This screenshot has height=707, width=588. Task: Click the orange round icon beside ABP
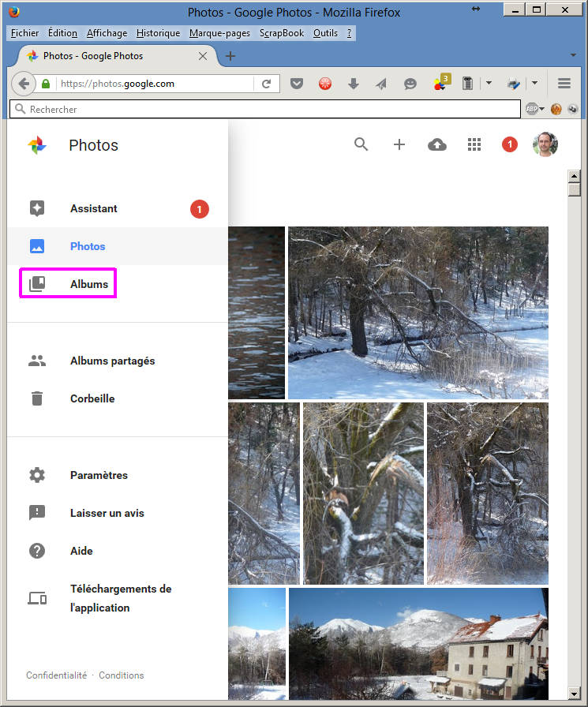click(x=556, y=109)
